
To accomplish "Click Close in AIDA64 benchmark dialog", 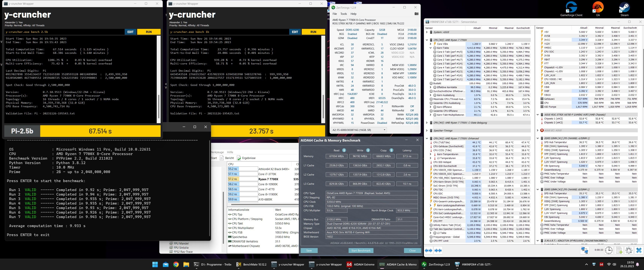I will (x=412, y=250).
